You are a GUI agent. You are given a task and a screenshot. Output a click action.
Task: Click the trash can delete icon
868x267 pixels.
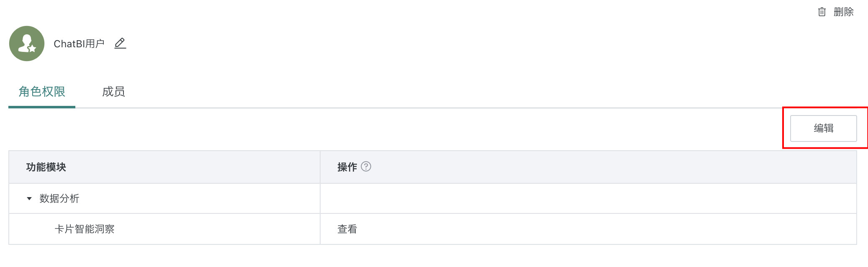pyautogui.click(x=822, y=12)
